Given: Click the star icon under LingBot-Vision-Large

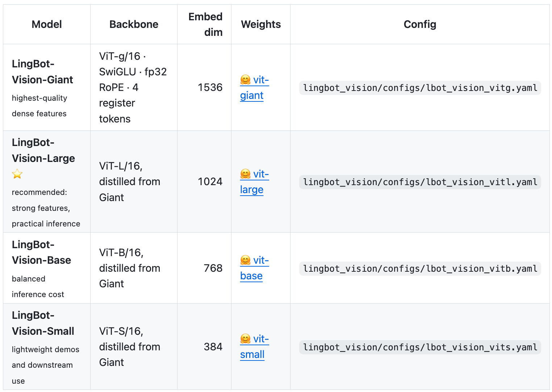Looking at the screenshot, I should pyautogui.click(x=17, y=174).
